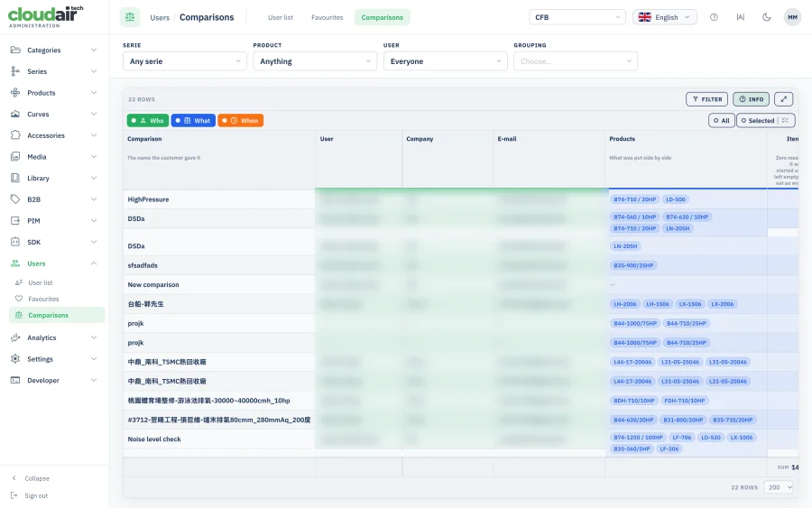Toggle the INFO button

coord(751,99)
